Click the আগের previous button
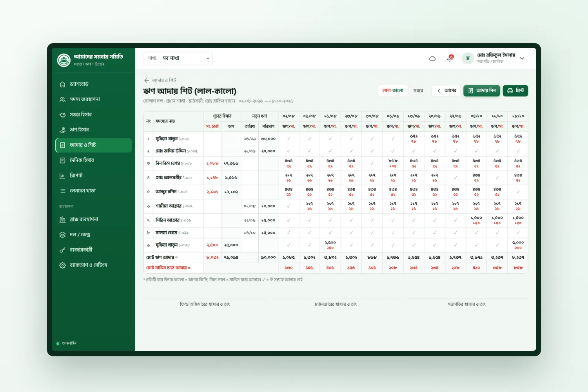This screenshot has width=588, height=392. (446, 91)
